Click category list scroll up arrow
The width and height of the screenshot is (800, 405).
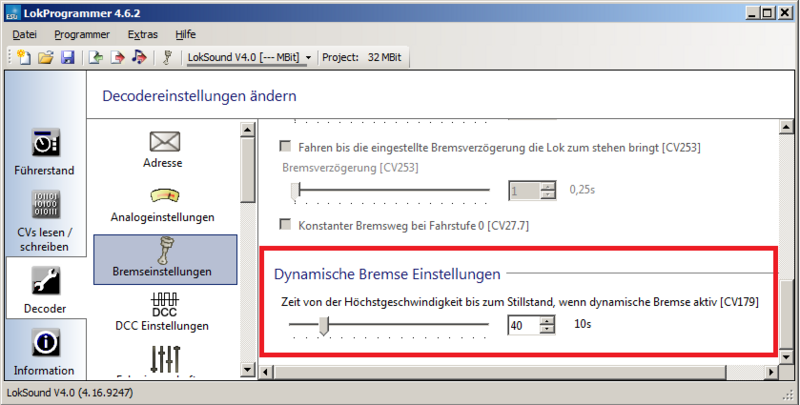tap(247, 130)
